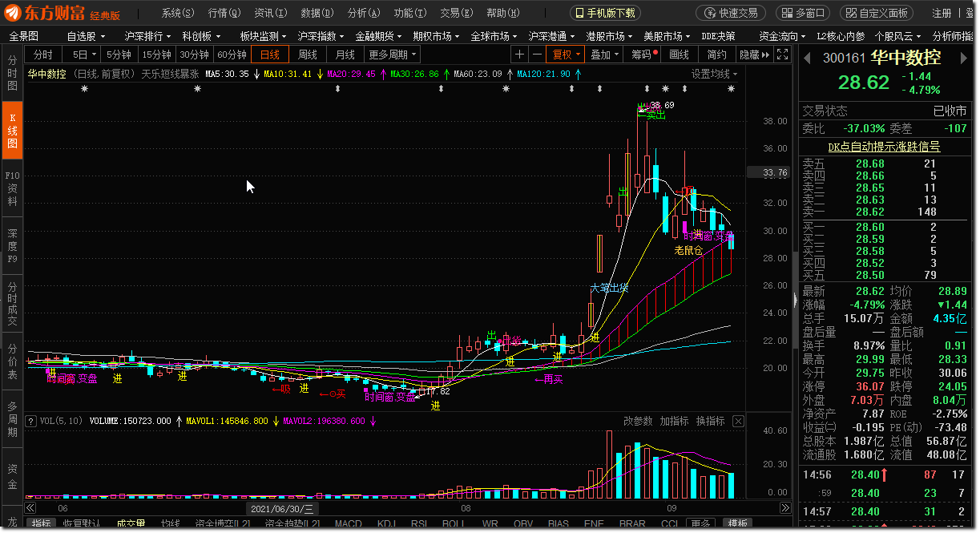
Task: Open 分时图 sidebar view
Action: 12,73
